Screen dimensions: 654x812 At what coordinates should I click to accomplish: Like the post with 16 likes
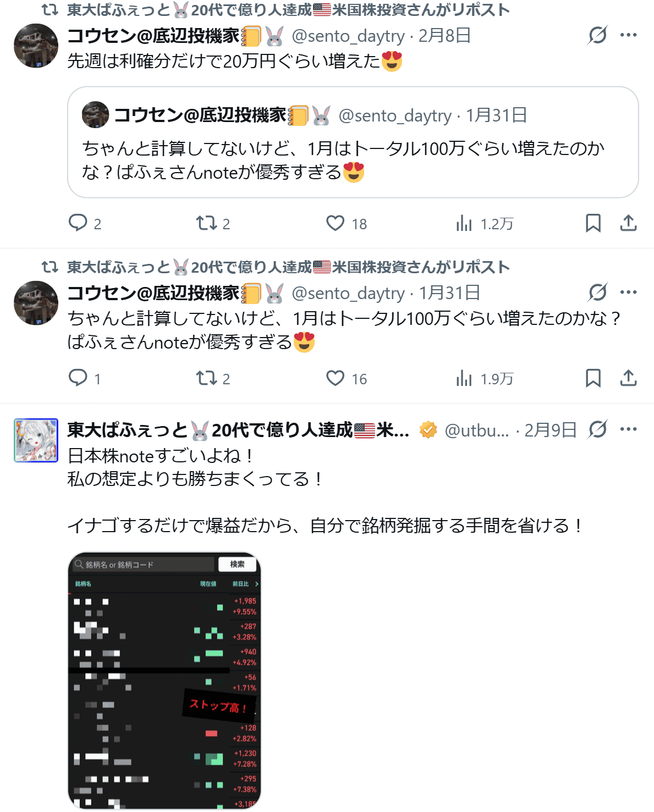[347, 378]
